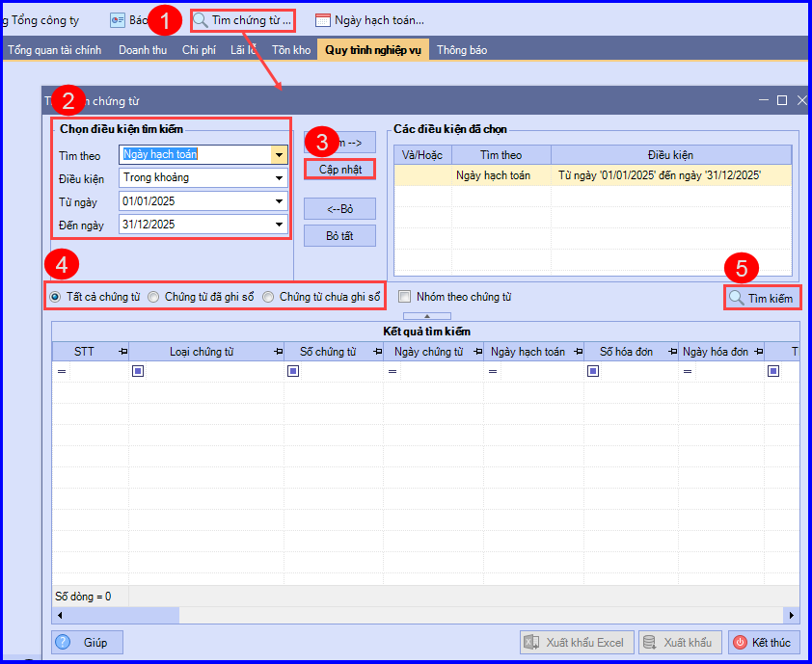Open the Lãi lỗ tab

(x=243, y=50)
